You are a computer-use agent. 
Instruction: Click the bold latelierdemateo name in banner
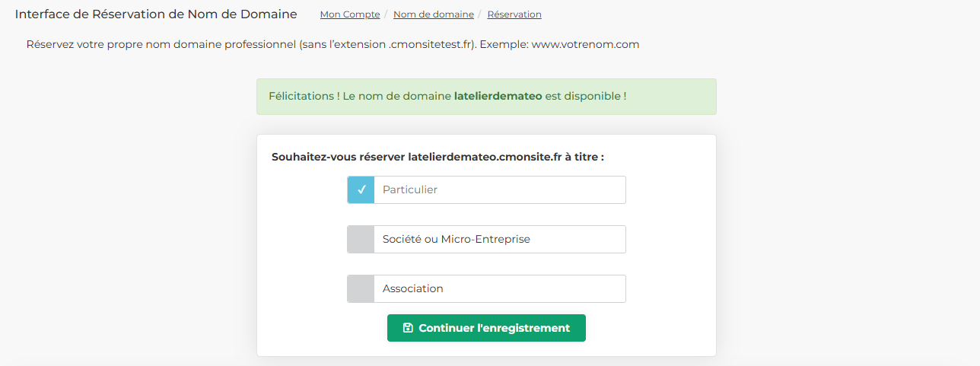pos(498,97)
